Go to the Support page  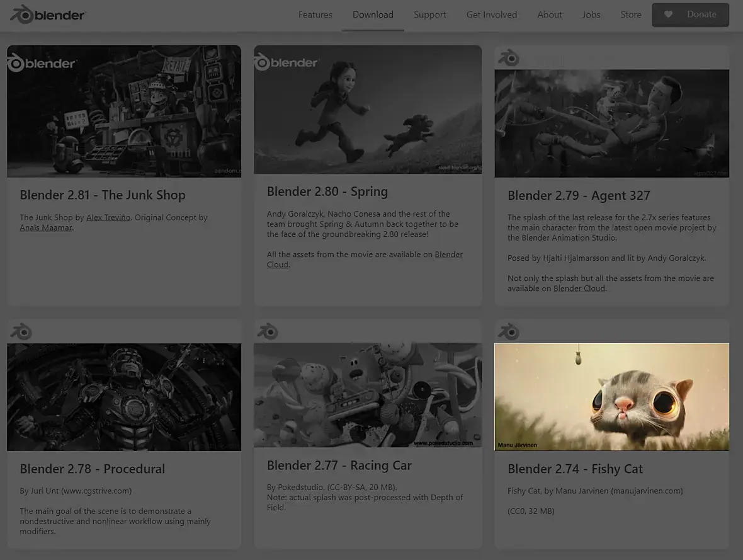click(x=430, y=14)
